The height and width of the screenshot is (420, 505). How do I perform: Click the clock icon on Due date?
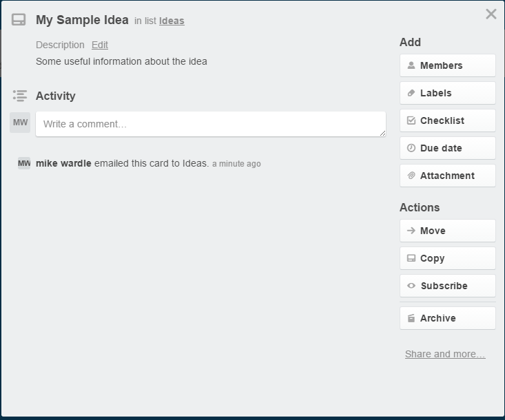pyautogui.click(x=411, y=148)
